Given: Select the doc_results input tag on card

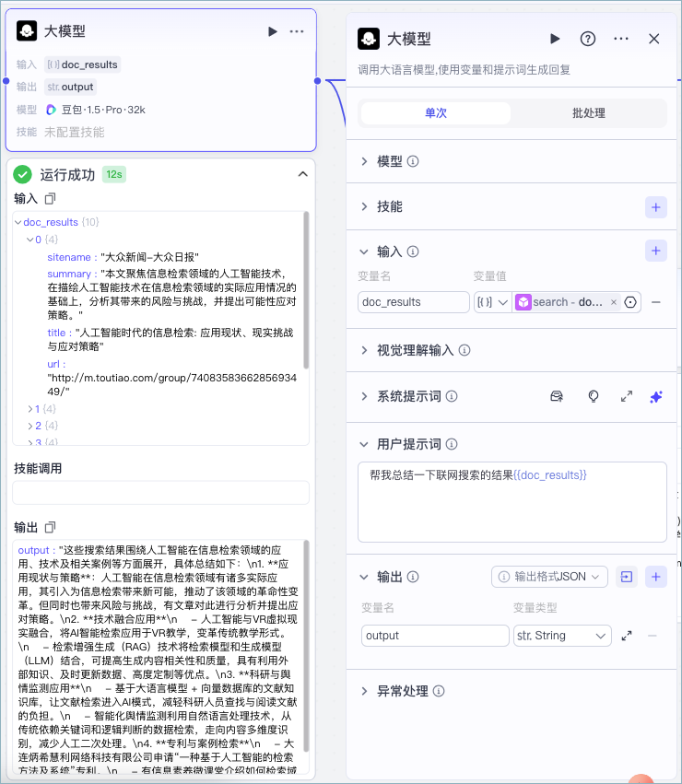Looking at the screenshot, I should [83, 64].
